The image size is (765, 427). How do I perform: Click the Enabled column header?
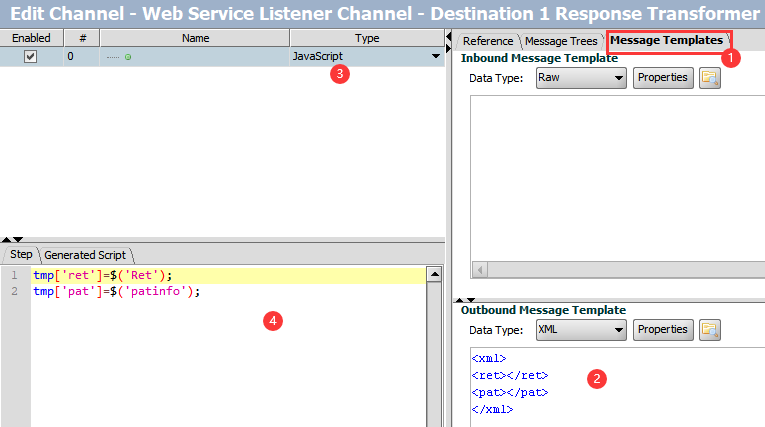coord(31,38)
